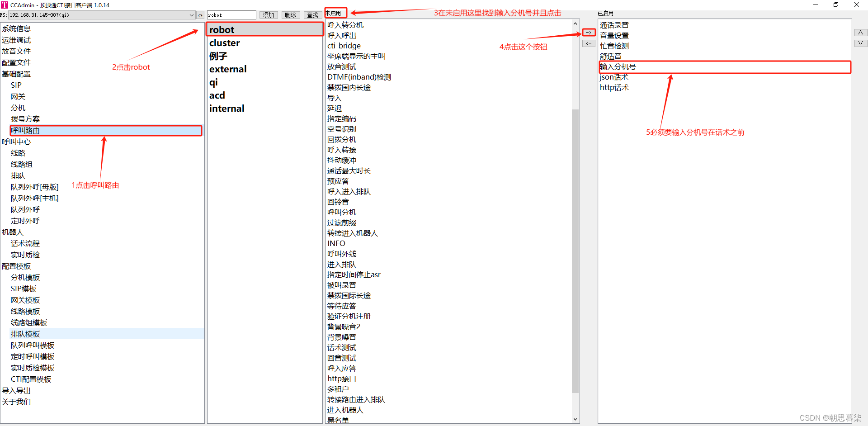Select 呼入转分机 in the 未启用 list
The width and height of the screenshot is (868, 426).
point(345,25)
